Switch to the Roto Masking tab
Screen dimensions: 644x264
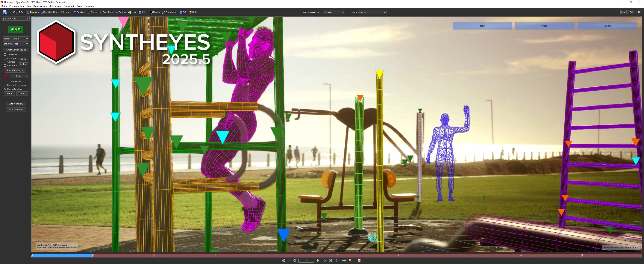(x=49, y=12)
